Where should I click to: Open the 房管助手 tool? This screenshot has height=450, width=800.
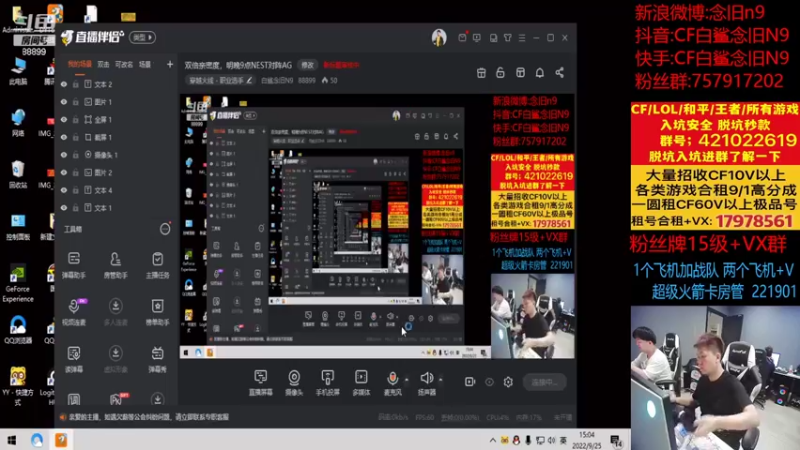coord(116,265)
